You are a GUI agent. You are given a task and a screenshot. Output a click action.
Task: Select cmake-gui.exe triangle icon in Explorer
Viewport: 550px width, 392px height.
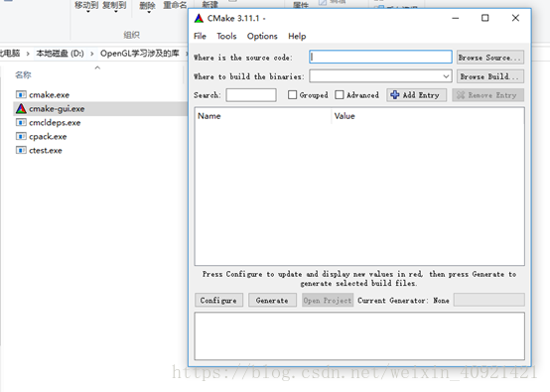(21, 109)
